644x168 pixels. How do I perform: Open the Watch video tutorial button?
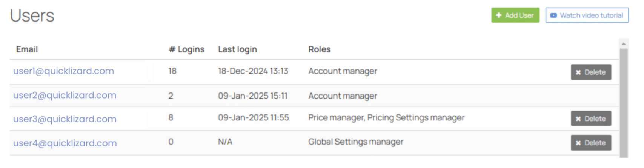click(587, 15)
